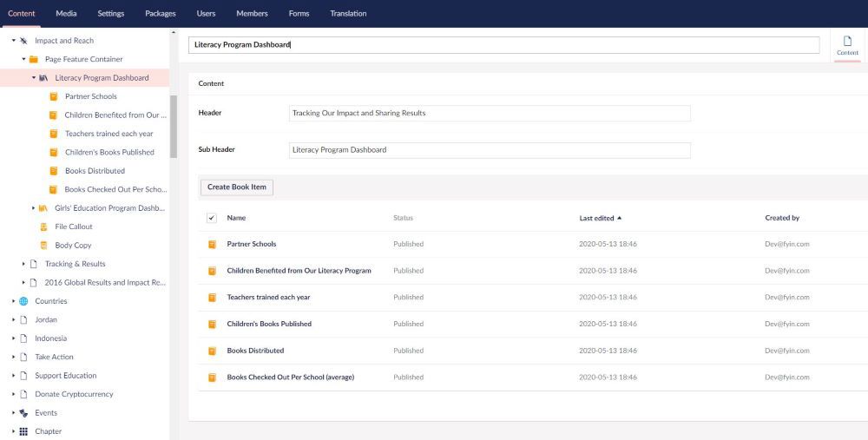Click book icon beside Books Checked Out tree node
This screenshot has width=868, height=440.
pos(54,189)
